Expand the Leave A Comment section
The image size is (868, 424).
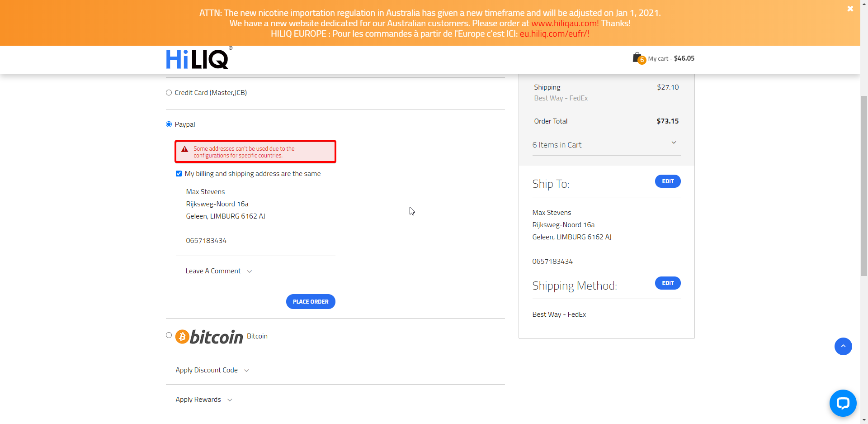tap(218, 271)
